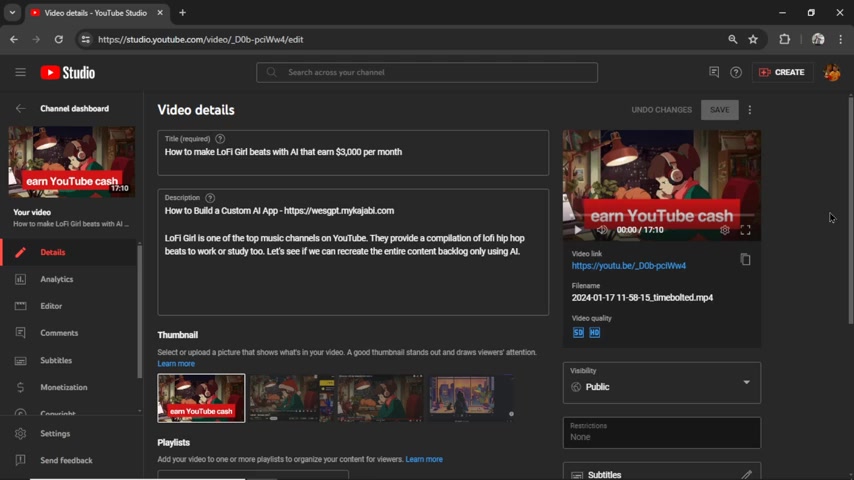
Task: Open the hamburger navigation menu
Action: (20, 72)
